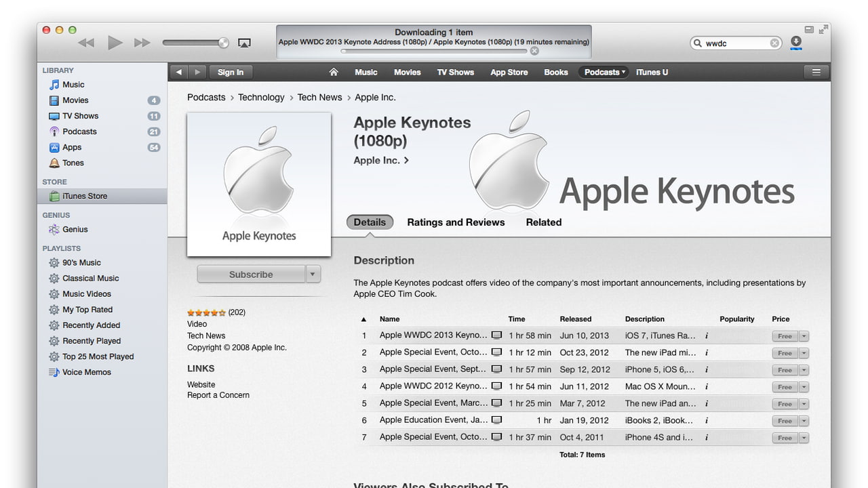Expand the price dropdown for Apple Education Event
Viewport: 868px width, 488px height.
click(804, 421)
